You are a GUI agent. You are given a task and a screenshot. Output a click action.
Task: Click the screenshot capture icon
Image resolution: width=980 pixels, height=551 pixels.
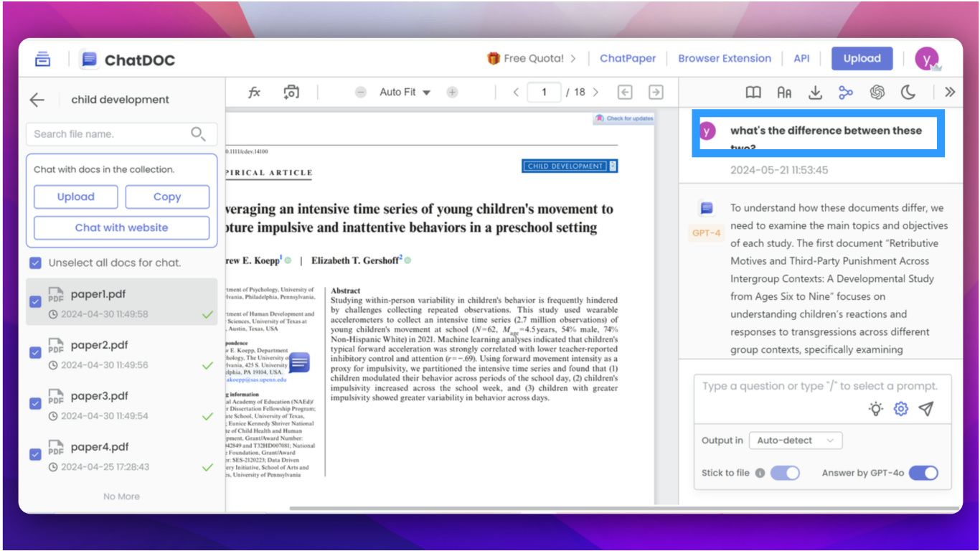pyautogui.click(x=291, y=93)
